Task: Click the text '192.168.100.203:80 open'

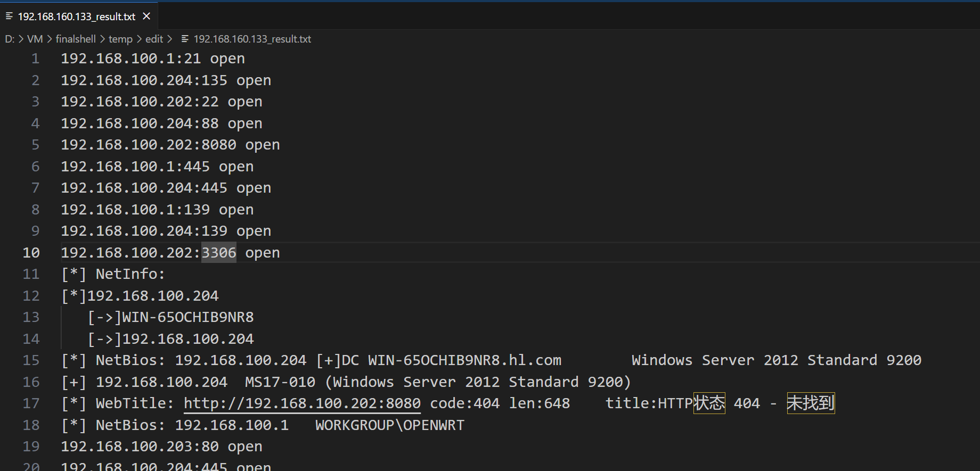Action: [161, 447]
